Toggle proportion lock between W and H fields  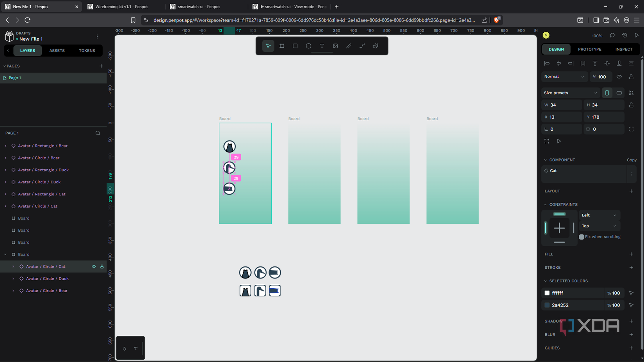point(631,105)
